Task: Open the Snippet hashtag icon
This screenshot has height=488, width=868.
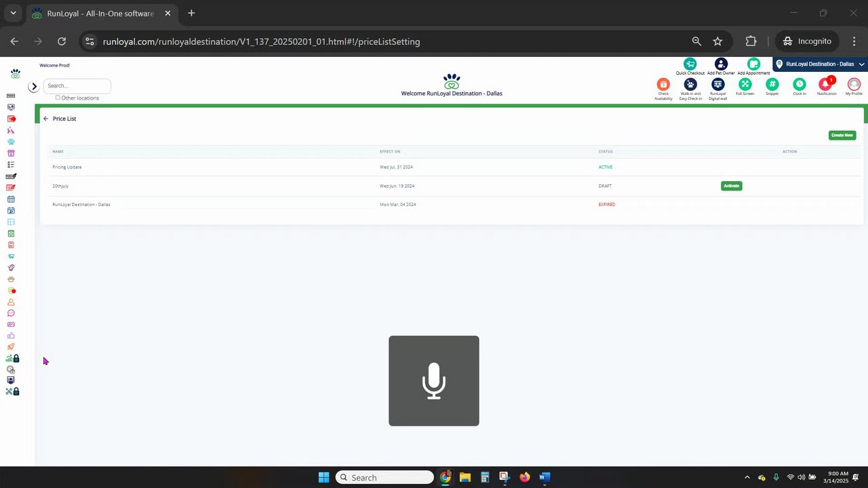Action: point(772,84)
